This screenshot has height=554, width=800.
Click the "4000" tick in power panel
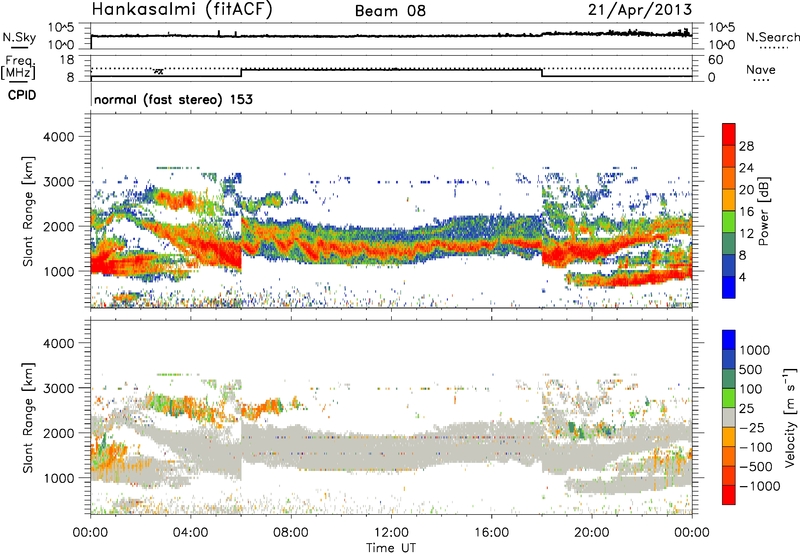58,137
